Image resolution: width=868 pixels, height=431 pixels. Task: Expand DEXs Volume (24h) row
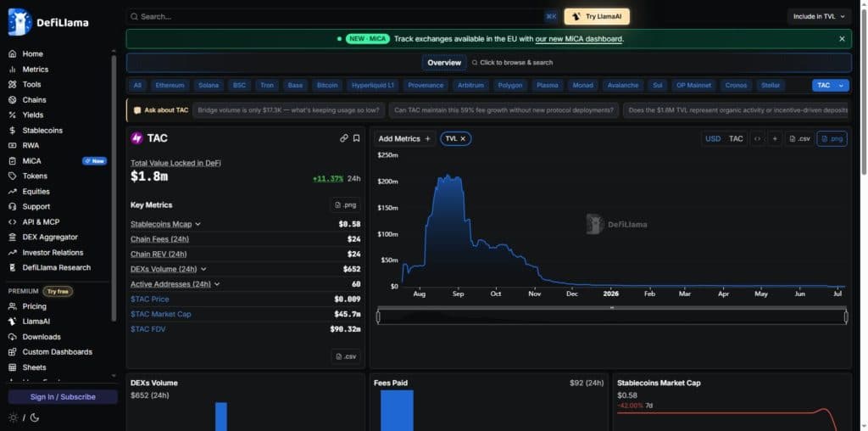pos(203,269)
